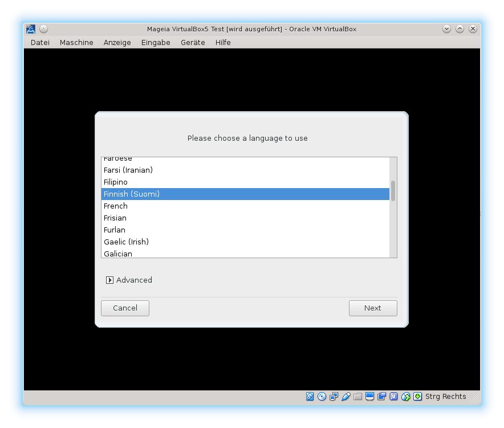Click the mouse integration status icon

coord(405,397)
